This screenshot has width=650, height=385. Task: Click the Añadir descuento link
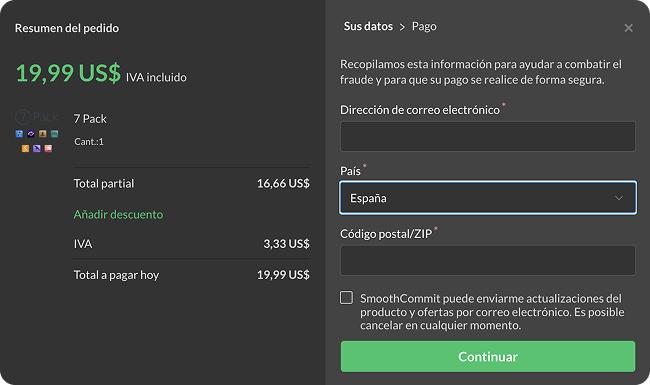(x=118, y=214)
